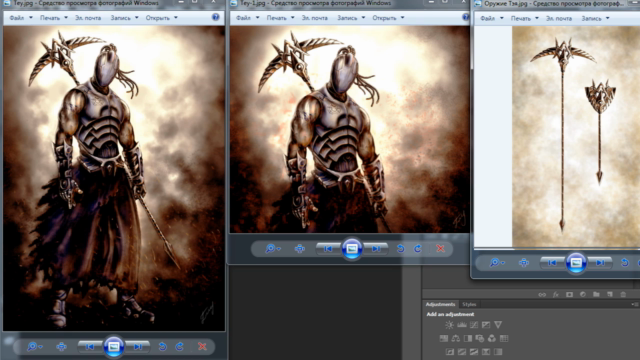Image resolution: width=640 pixels, height=360 pixels.
Task: Open Файл menu in Tey.jpg window
Action: [21, 18]
